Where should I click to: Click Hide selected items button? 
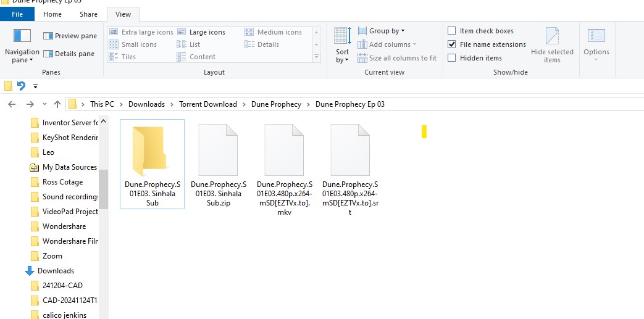pyautogui.click(x=552, y=45)
